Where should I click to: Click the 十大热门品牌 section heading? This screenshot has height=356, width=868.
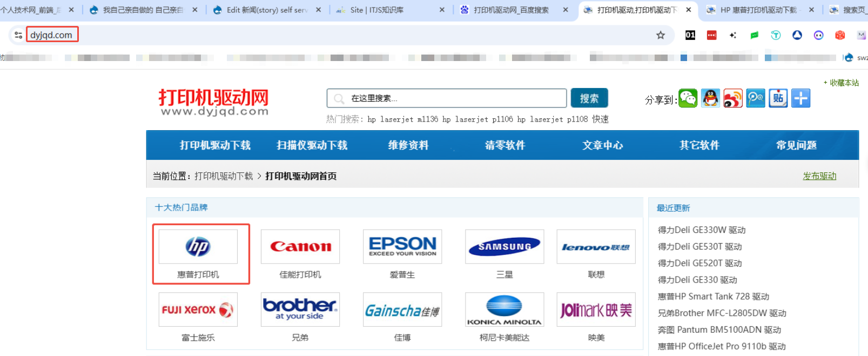181,207
